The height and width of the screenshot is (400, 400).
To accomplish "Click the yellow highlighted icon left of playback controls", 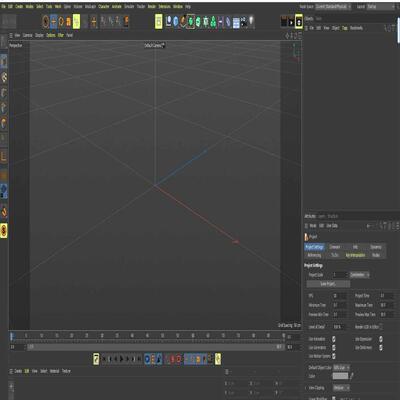I will (x=96, y=359).
